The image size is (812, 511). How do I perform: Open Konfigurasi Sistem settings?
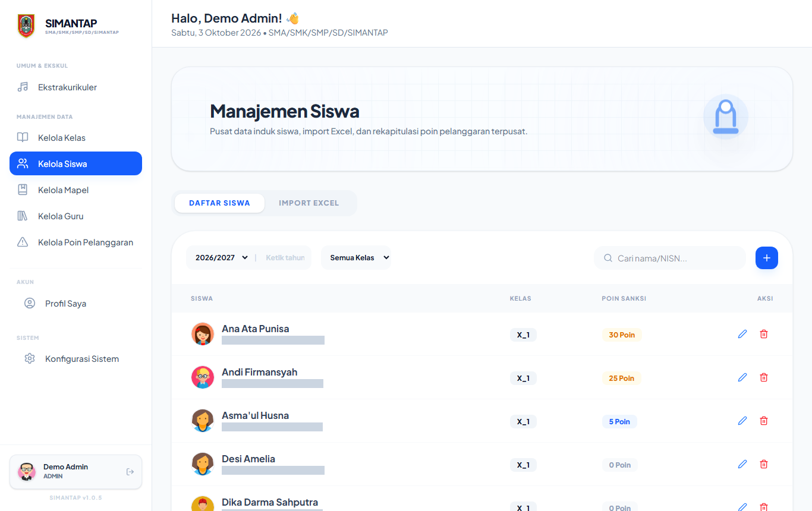[x=75, y=359]
